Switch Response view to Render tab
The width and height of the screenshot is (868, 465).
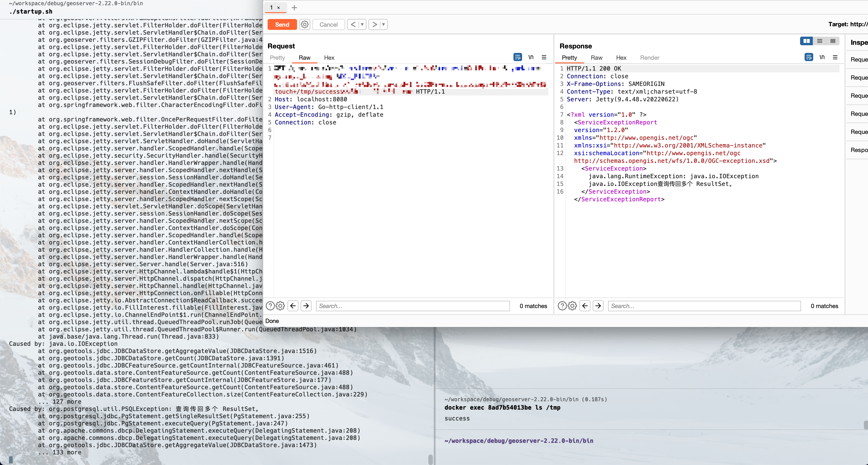649,58
